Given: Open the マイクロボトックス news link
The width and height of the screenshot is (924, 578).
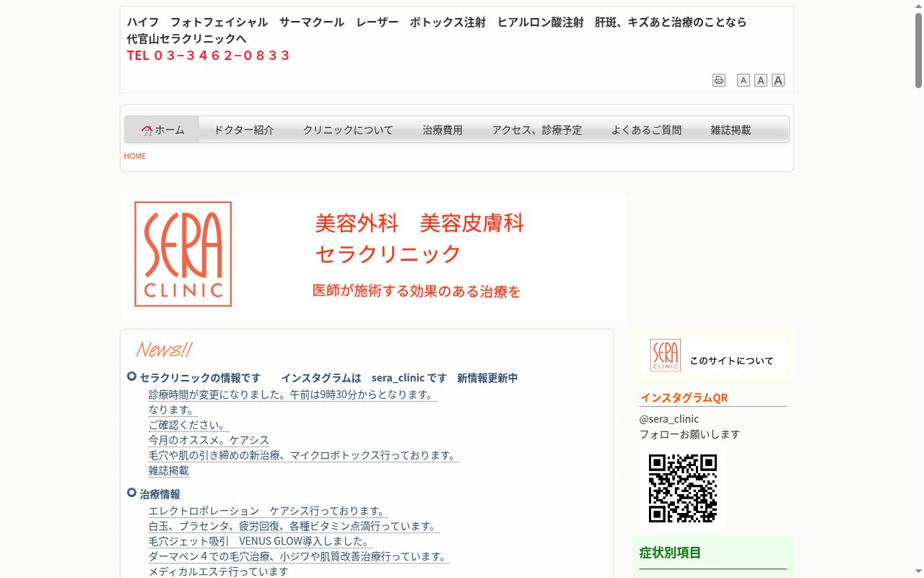Looking at the screenshot, I should pos(303,455).
